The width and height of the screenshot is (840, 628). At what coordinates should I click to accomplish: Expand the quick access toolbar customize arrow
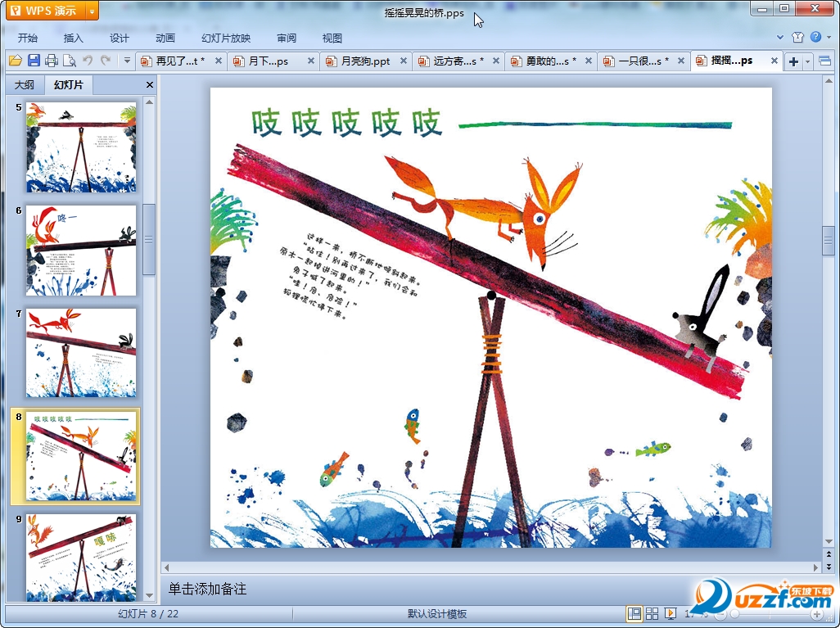pyautogui.click(x=127, y=61)
